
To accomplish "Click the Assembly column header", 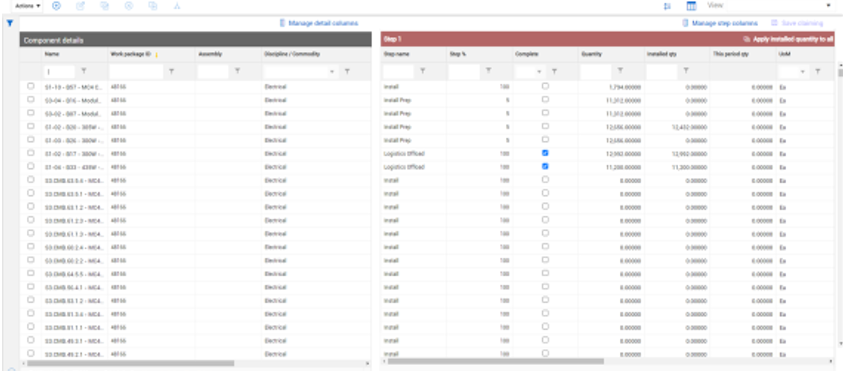I will (210, 54).
